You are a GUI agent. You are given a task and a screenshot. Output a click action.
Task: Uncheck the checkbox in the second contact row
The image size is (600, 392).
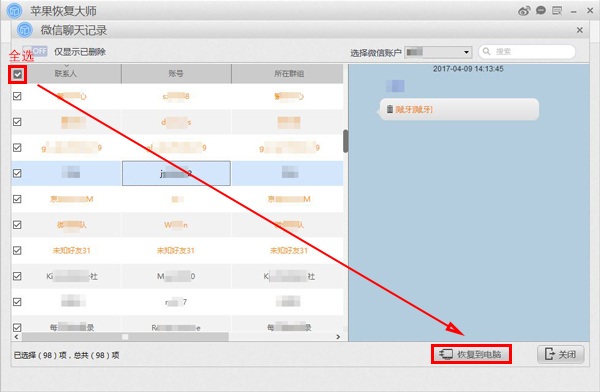coord(17,122)
